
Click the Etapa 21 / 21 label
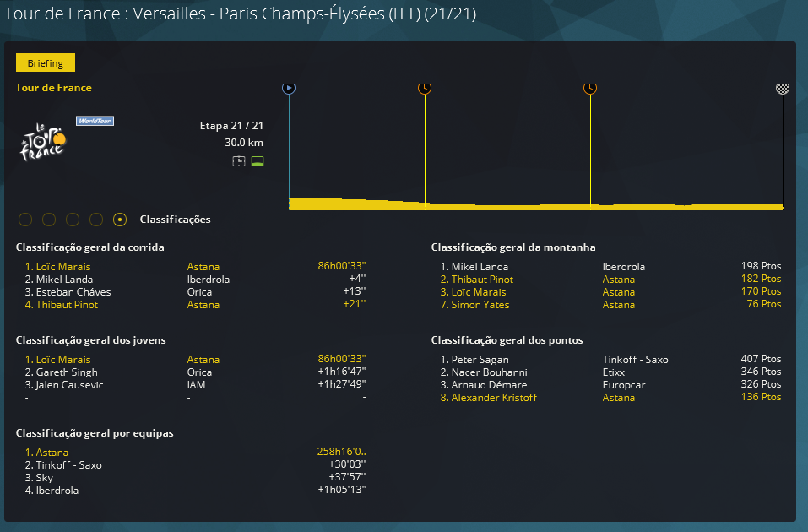click(231, 126)
